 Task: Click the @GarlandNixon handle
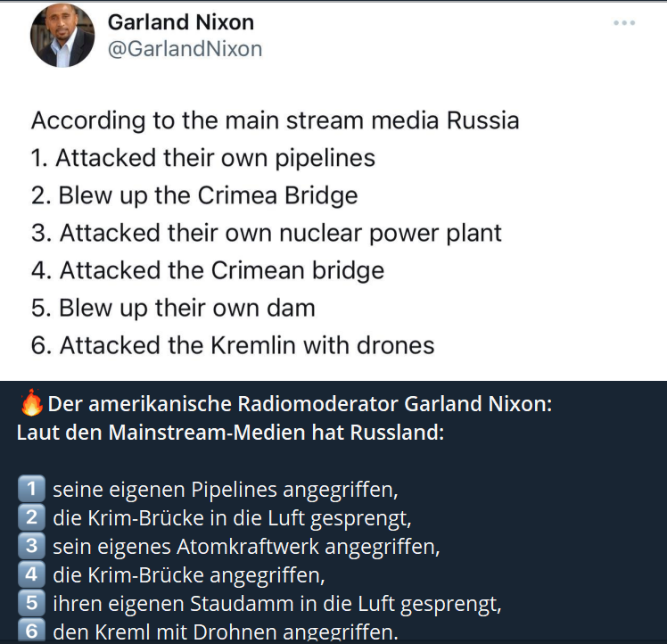point(185,49)
